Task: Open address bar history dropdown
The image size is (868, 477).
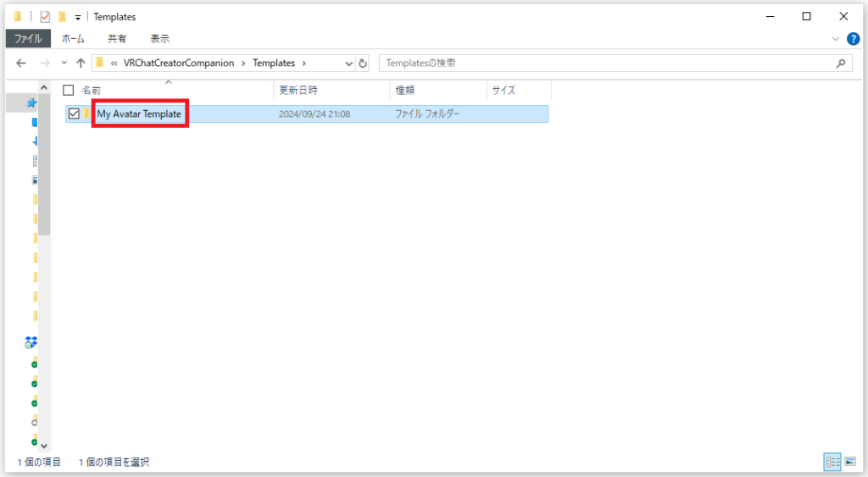Action: (x=348, y=64)
